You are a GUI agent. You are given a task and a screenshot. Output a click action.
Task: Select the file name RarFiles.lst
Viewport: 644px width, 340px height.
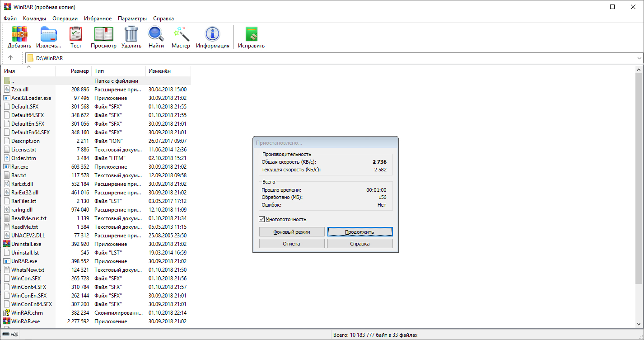23,201
